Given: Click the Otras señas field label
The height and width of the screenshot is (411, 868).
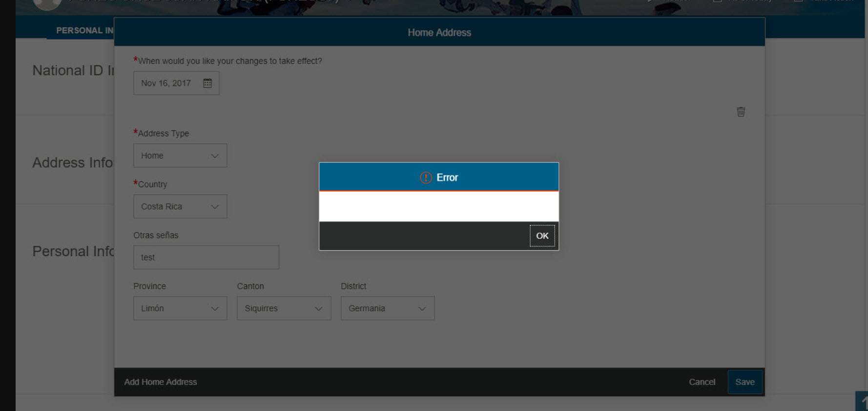Looking at the screenshot, I should 156,235.
